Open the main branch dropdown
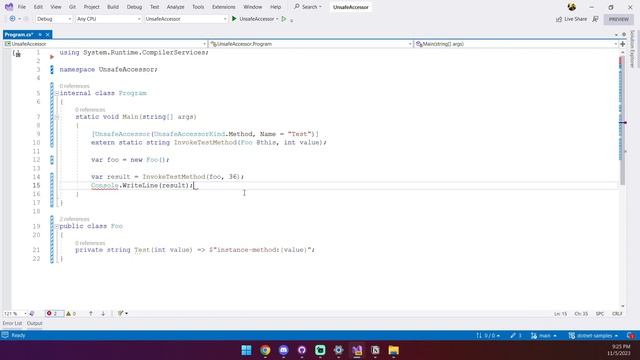640x360 pixels. pos(544,336)
